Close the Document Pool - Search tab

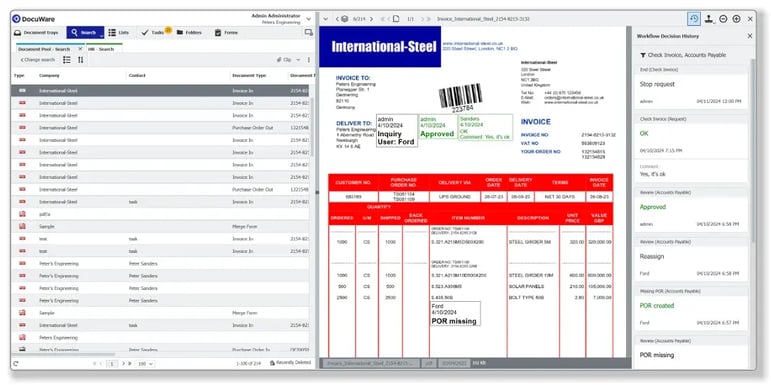click(x=80, y=49)
